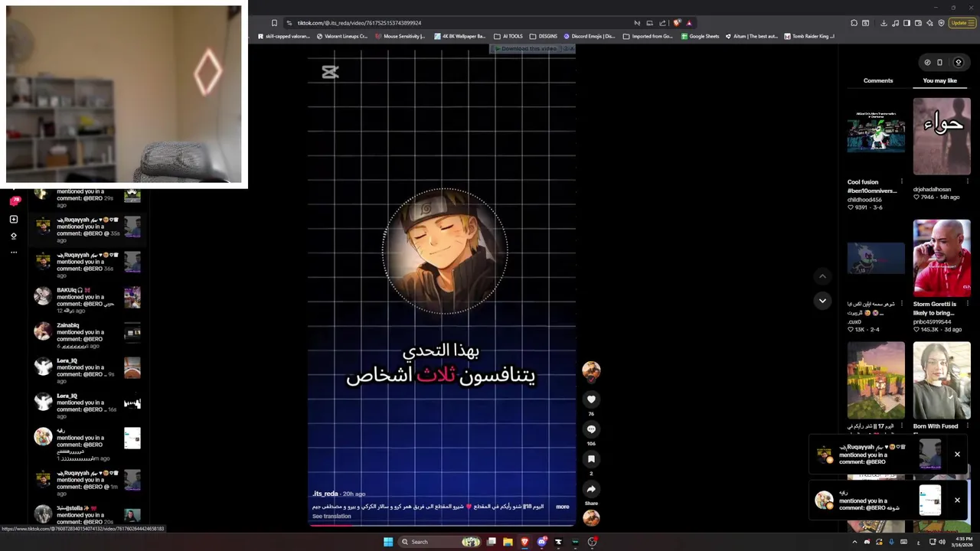Bookmark the video with favorites icon

[x=591, y=459]
